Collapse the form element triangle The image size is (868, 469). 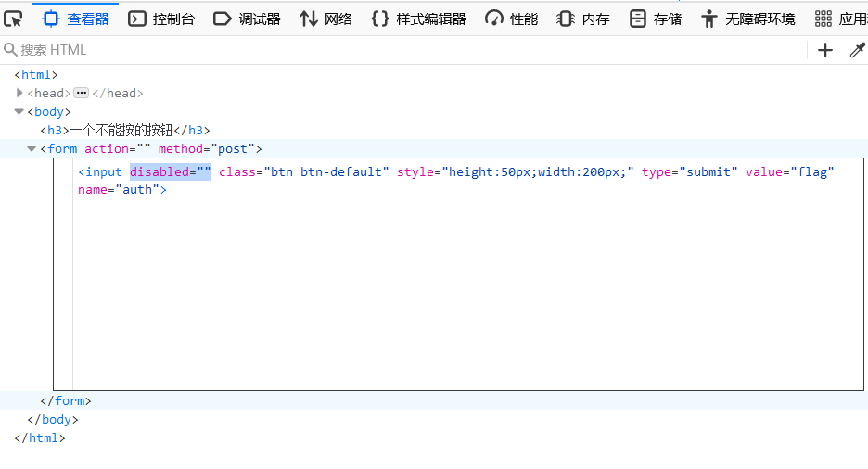[32, 149]
